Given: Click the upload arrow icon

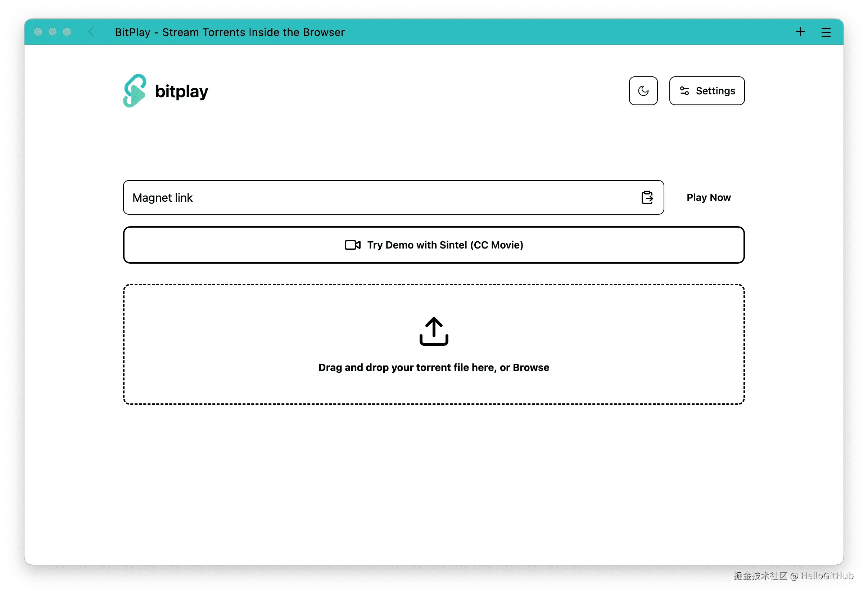Looking at the screenshot, I should coord(434,331).
